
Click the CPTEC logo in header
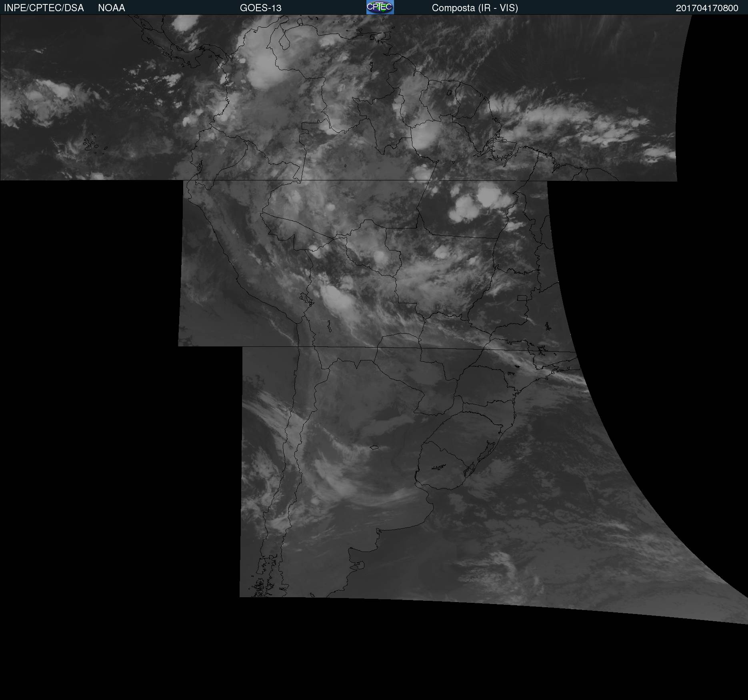coord(380,7)
